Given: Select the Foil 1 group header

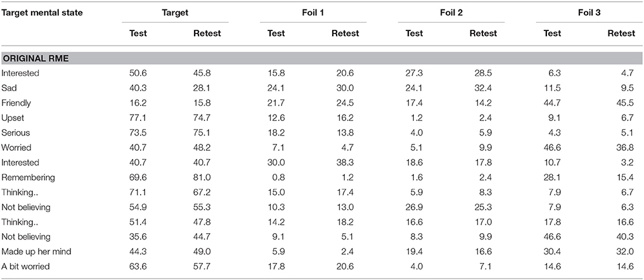Looking at the screenshot, I should tap(313, 12).
